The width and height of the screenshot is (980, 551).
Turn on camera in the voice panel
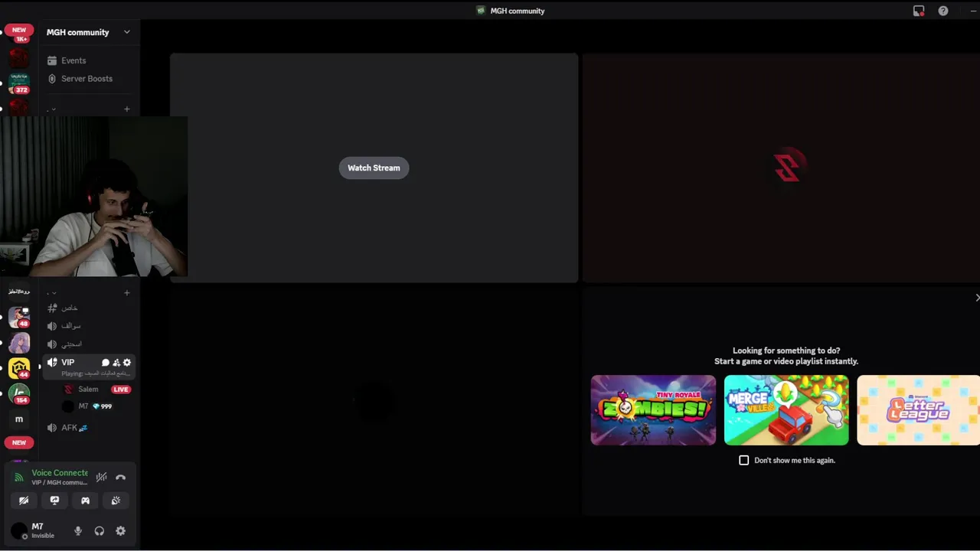tap(24, 500)
